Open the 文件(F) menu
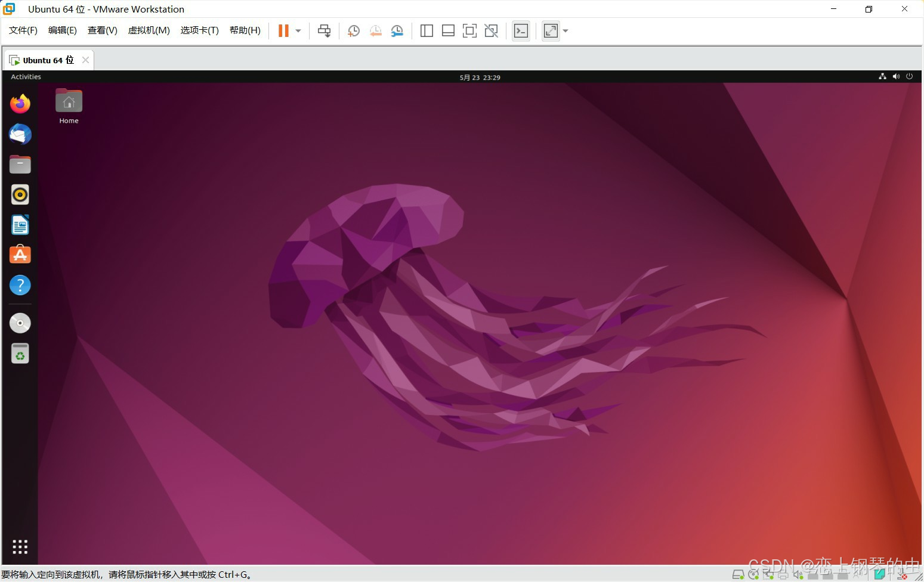The image size is (924, 582). click(x=23, y=30)
